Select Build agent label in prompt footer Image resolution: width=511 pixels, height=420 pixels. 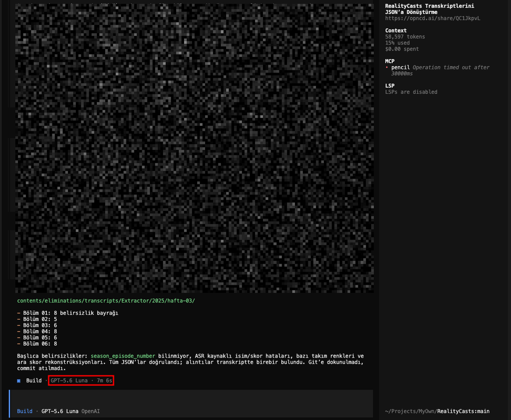click(25, 411)
